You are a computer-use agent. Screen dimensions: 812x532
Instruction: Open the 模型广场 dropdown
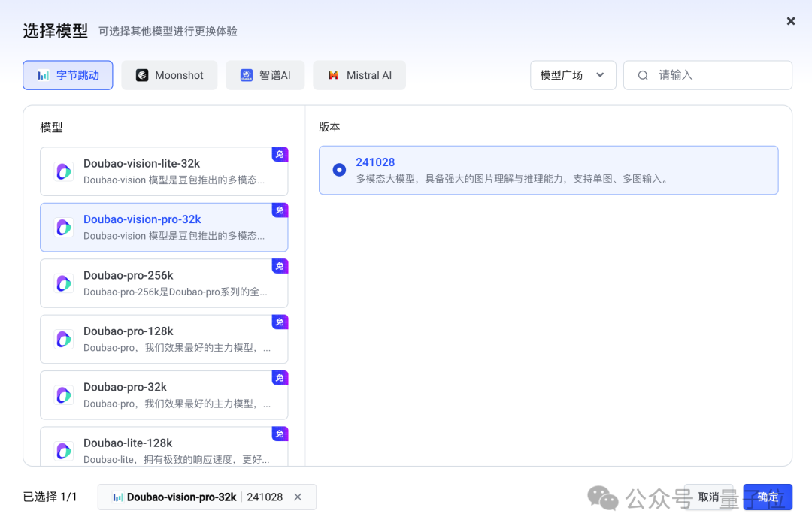pos(573,76)
